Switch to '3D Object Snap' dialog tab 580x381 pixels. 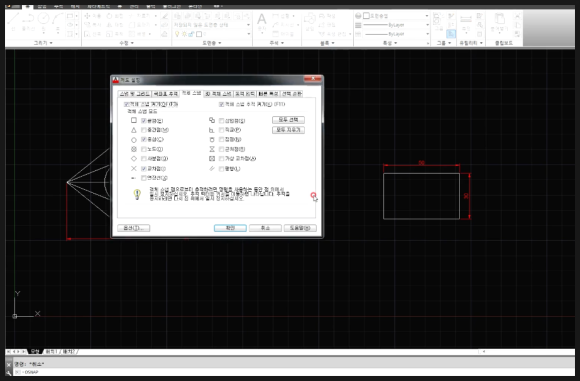(x=218, y=94)
